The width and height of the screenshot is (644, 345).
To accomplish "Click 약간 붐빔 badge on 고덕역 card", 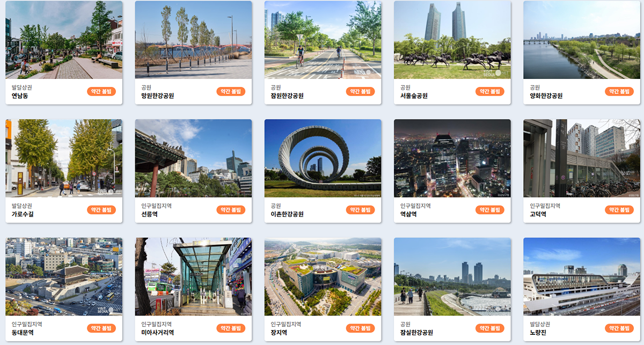I will (x=619, y=210).
